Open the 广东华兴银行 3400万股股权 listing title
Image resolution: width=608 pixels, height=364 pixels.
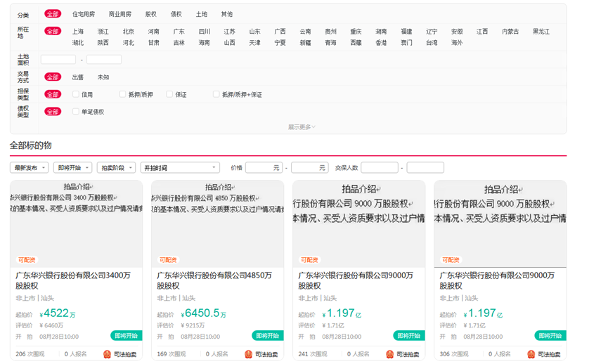[73, 280]
